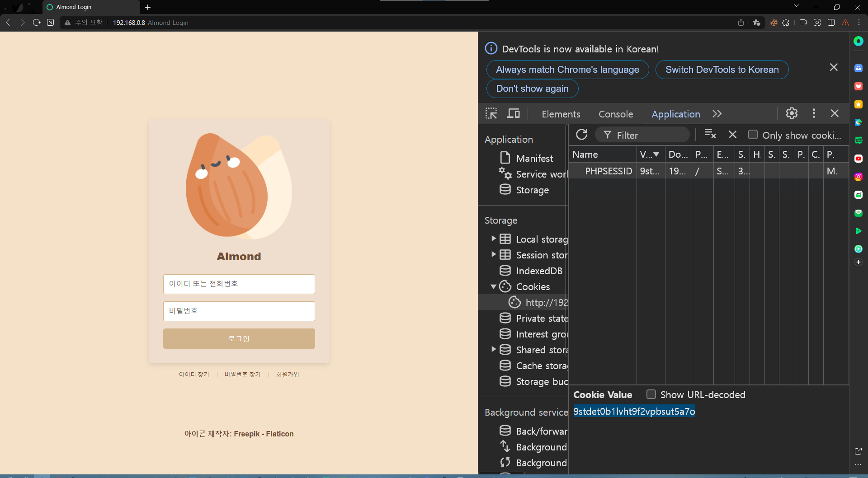Open the red warning triangle icon
Image resolution: width=868 pixels, height=478 pixels.
(x=845, y=23)
